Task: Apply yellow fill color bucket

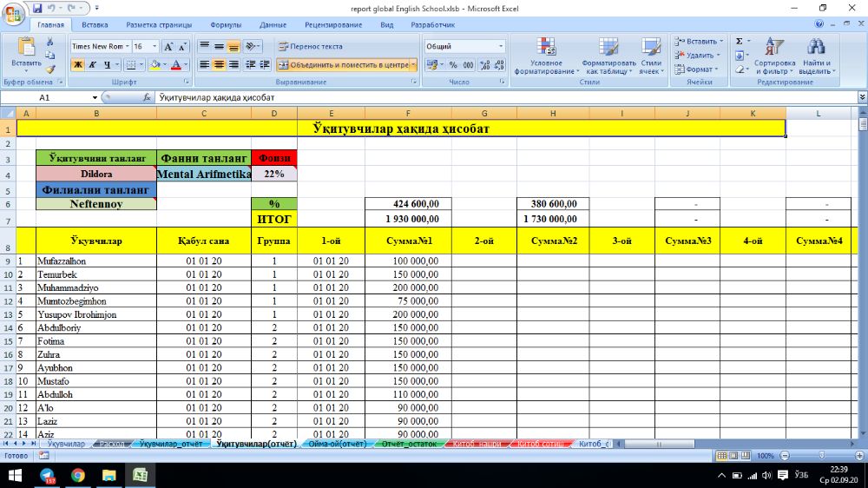Action: point(155,65)
